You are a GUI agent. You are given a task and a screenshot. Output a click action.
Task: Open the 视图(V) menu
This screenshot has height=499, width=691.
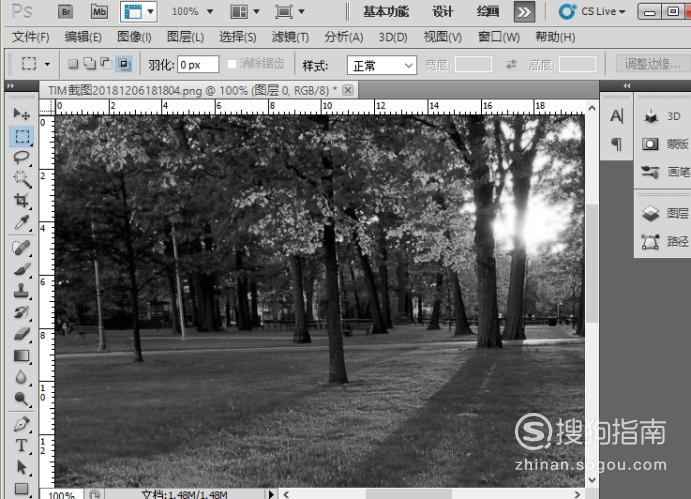click(442, 37)
